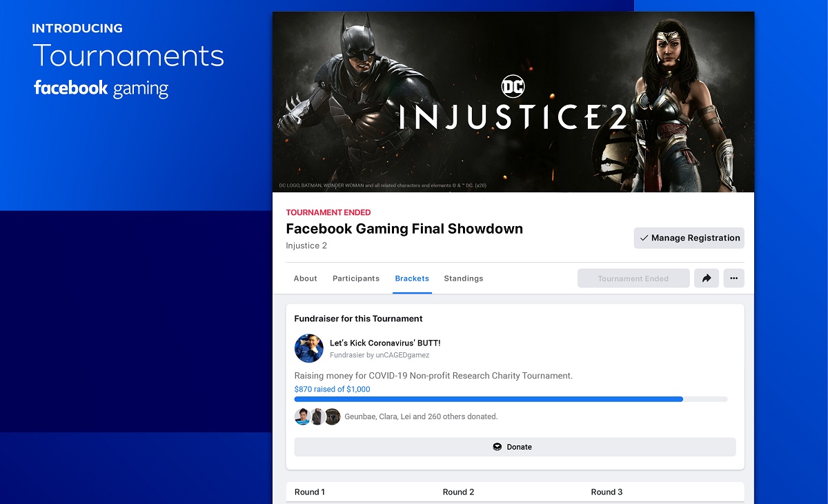Click the Injustice 2 cover banner image
The image size is (828, 504).
(513, 102)
